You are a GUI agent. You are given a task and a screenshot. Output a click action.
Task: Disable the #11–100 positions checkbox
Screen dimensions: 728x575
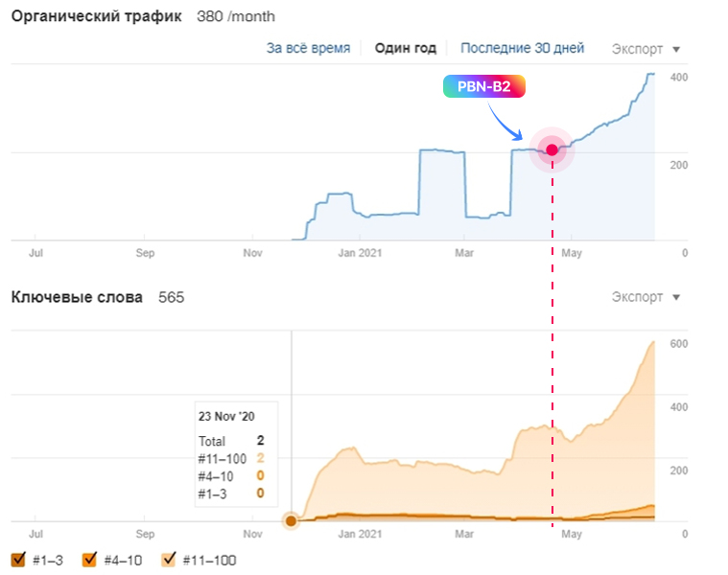tap(169, 560)
